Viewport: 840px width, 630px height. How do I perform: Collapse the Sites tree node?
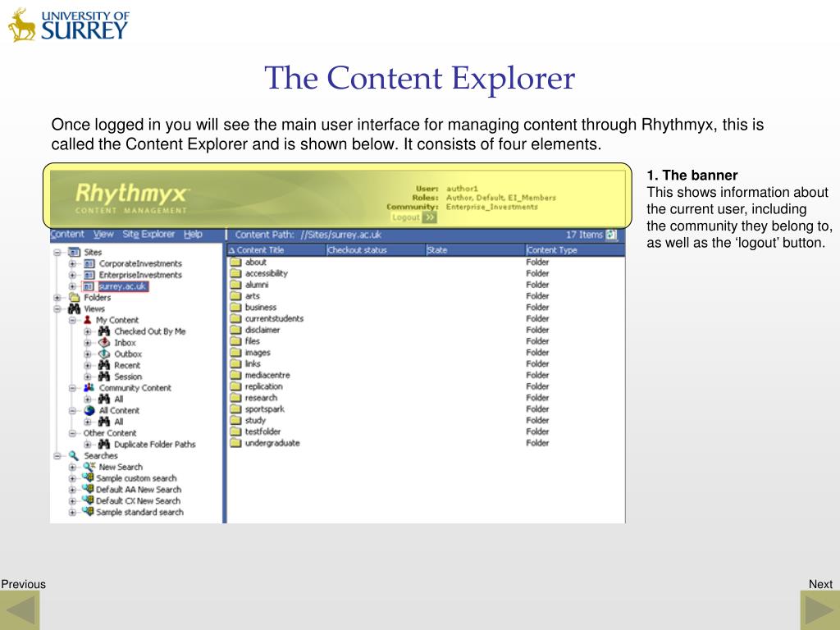click(x=57, y=253)
